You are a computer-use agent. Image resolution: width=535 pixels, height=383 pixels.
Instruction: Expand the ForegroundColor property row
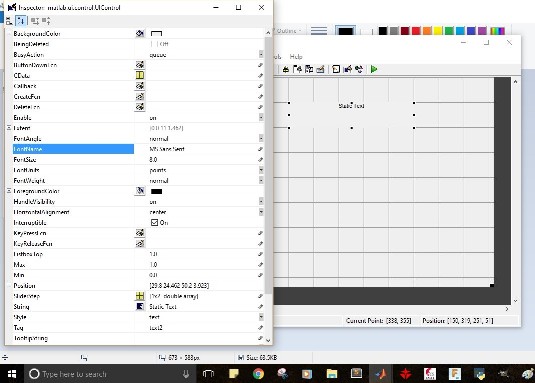coord(9,191)
